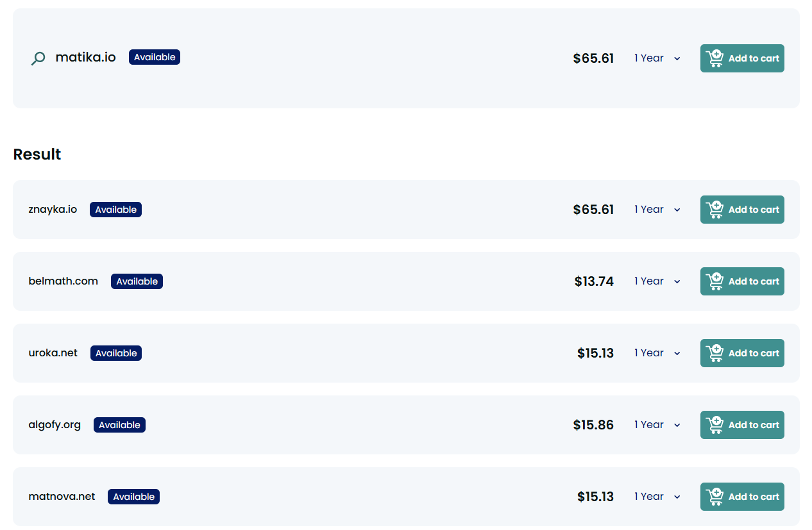
Task: Expand the 1 Year dropdown for algofy.org
Action: click(x=657, y=425)
